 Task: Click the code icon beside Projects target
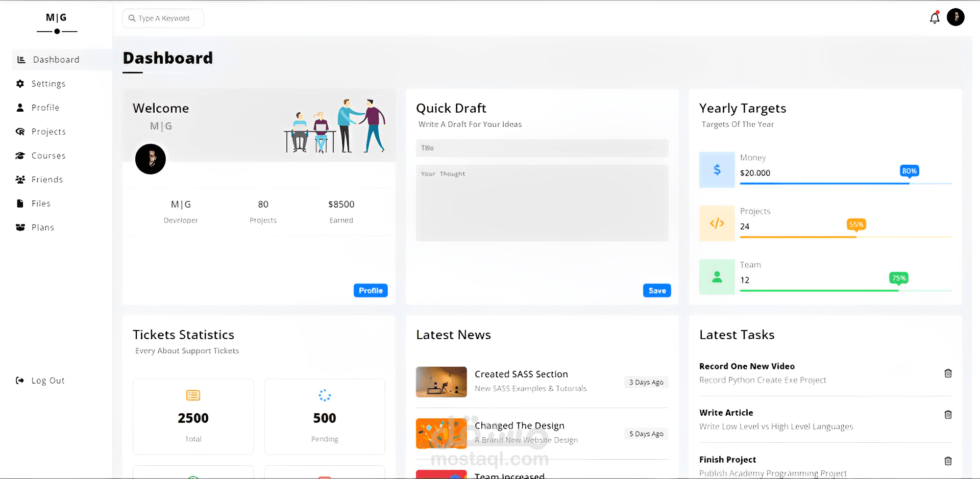(717, 223)
